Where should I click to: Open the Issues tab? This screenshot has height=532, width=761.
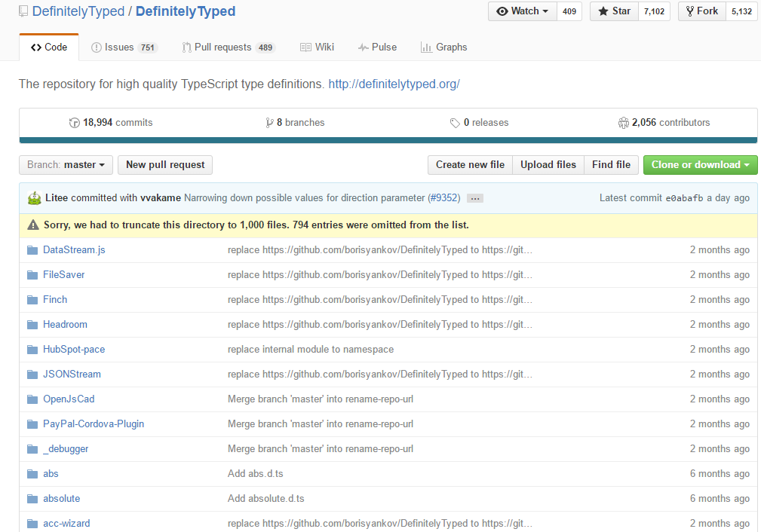(x=124, y=47)
